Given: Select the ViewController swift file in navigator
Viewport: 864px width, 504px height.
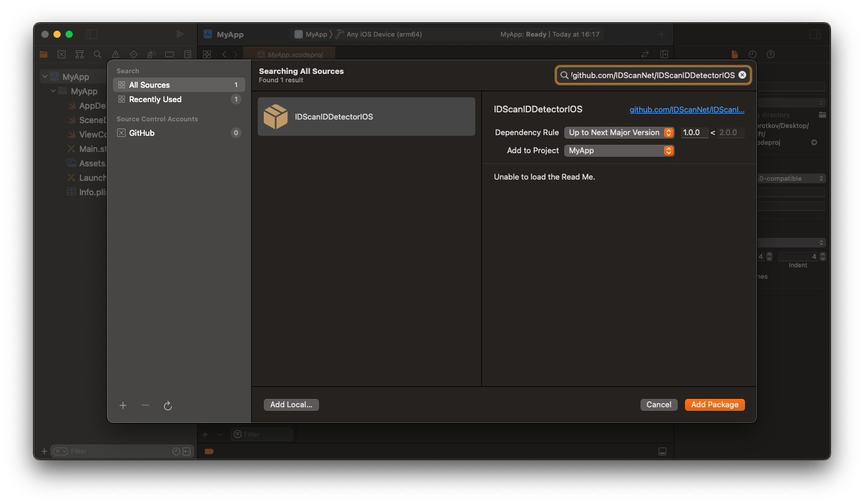Looking at the screenshot, I should (x=87, y=135).
